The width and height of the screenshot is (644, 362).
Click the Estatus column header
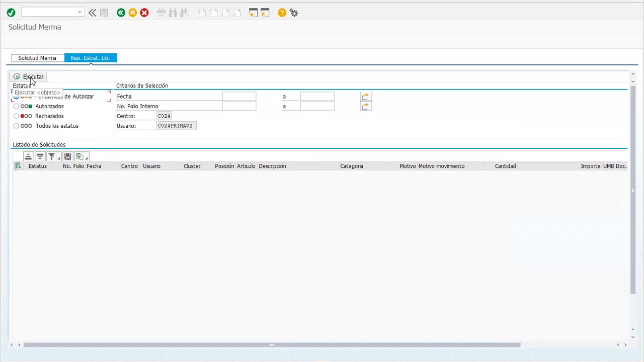37,166
